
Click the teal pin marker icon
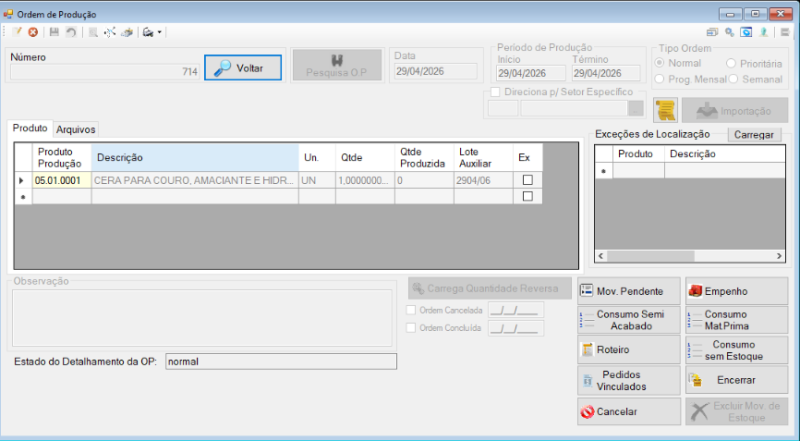[764, 32]
